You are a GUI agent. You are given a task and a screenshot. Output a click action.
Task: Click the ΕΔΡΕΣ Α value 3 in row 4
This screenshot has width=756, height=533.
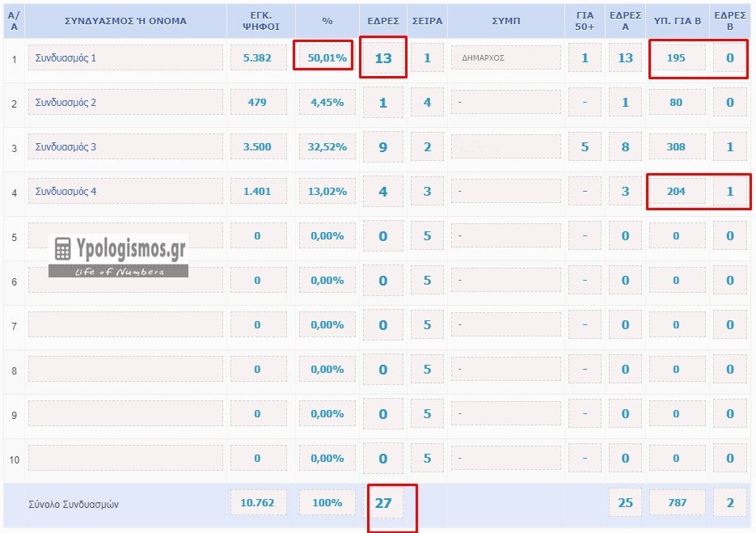[625, 192]
